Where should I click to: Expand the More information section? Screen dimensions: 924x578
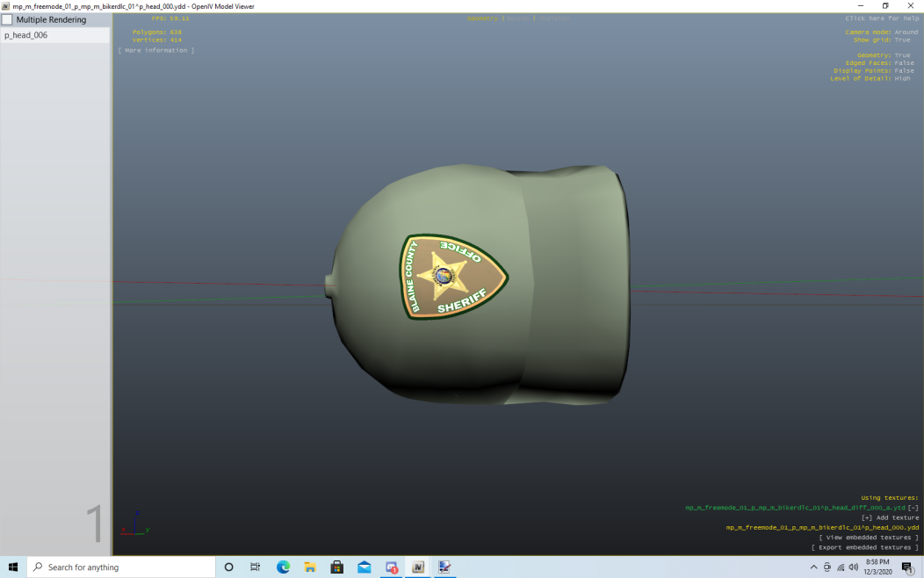[156, 50]
